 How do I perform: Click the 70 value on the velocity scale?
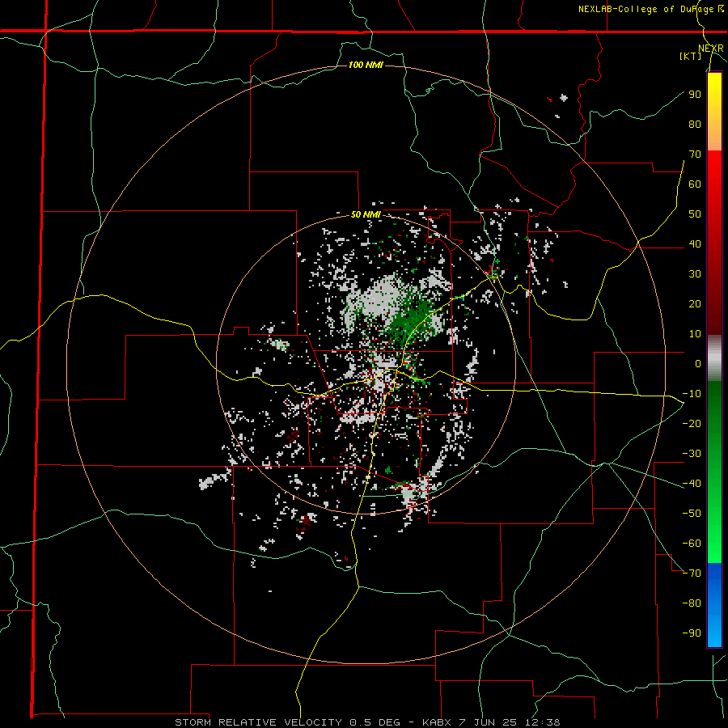click(x=695, y=154)
